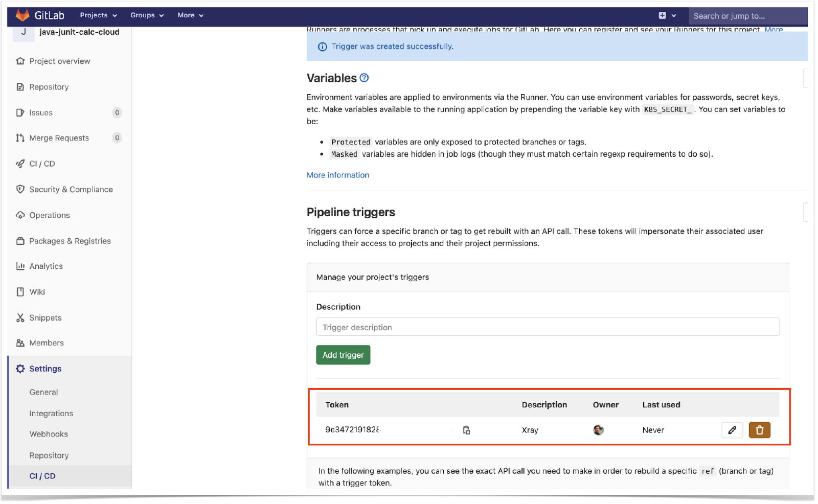This screenshot has width=818, height=504.
Task: Open the More information link
Action: (x=337, y=175)
